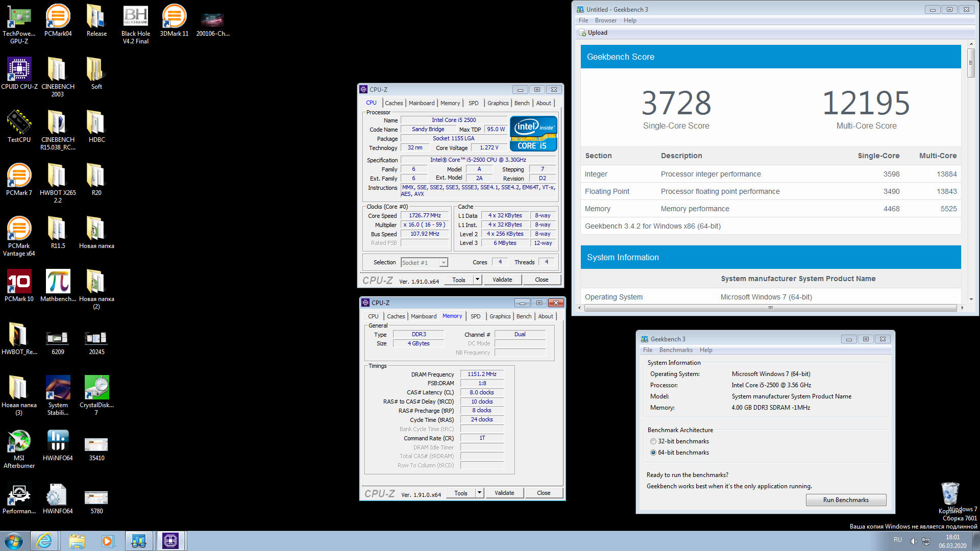Screen dimensions: 980x551
Task: Switch to CPU tab in lower CPU-Z
Action: (x=373, y=316)
